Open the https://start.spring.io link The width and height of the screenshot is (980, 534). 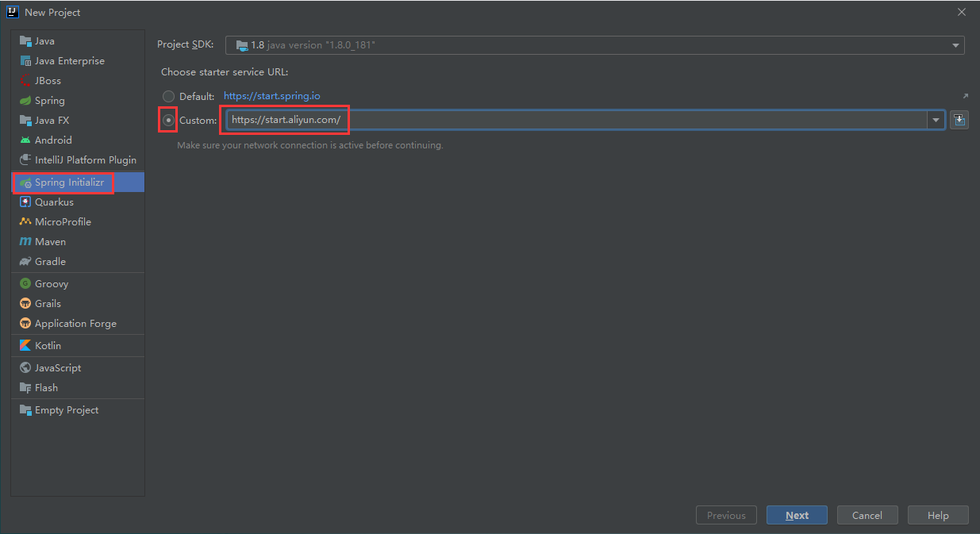pos(272,96)
